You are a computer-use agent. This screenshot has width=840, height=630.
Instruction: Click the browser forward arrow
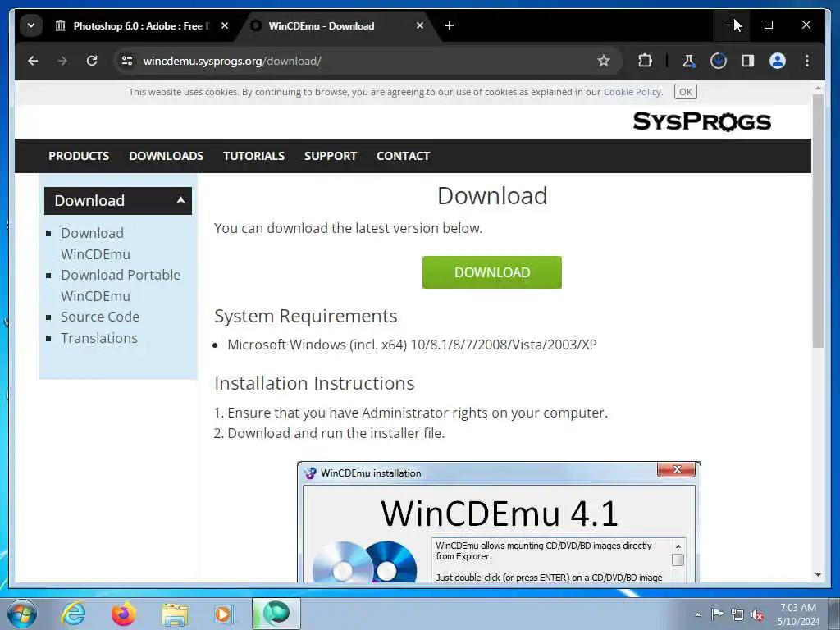[62, 61]
